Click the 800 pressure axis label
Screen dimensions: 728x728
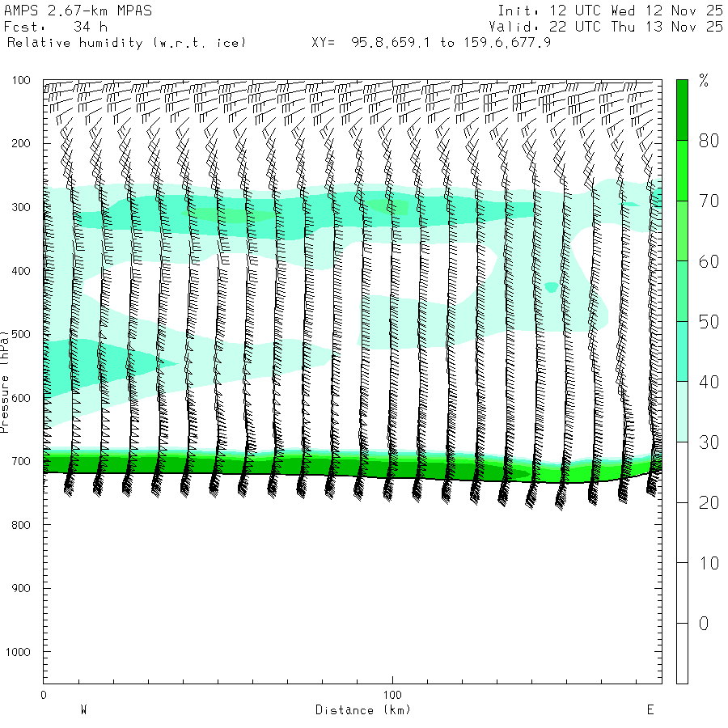click(21, 525)
